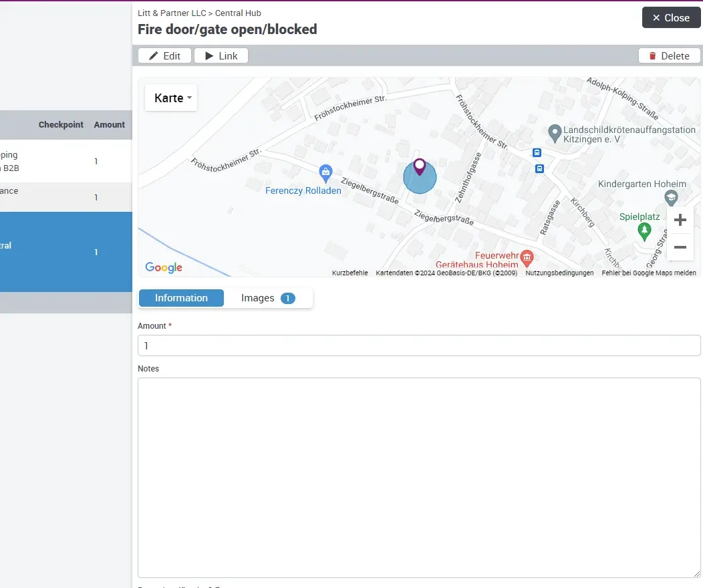The width and height of the screenshot is (703, 588).
Task: Click into the Amount input field
Action: pos(419,345)
